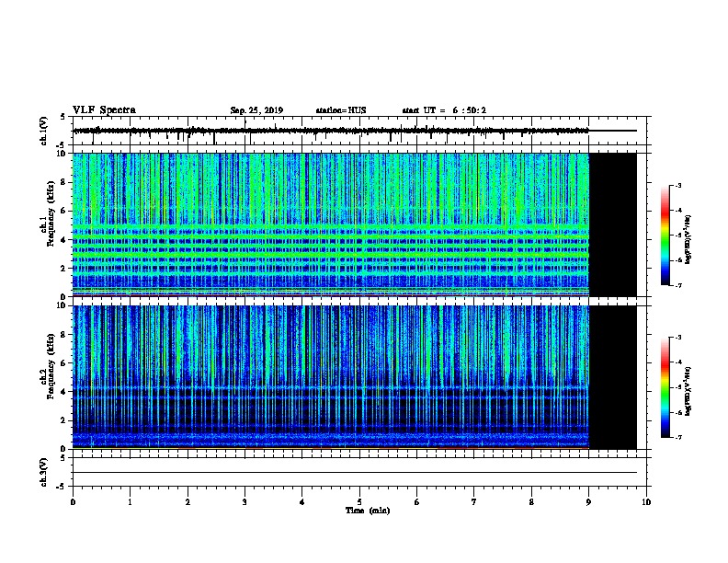Click the ch.2 spectrogram panel
728x563 pixels.
click(x=331, y=377)
